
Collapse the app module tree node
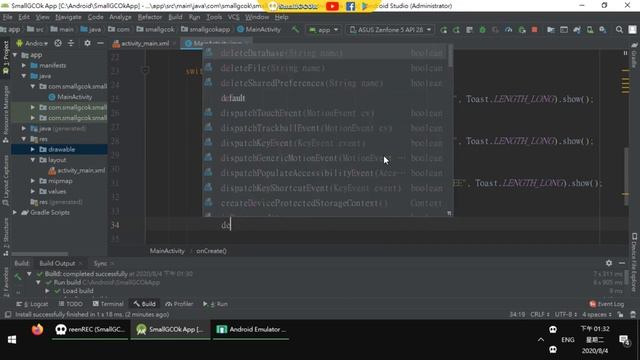click(x=16, y=55)
